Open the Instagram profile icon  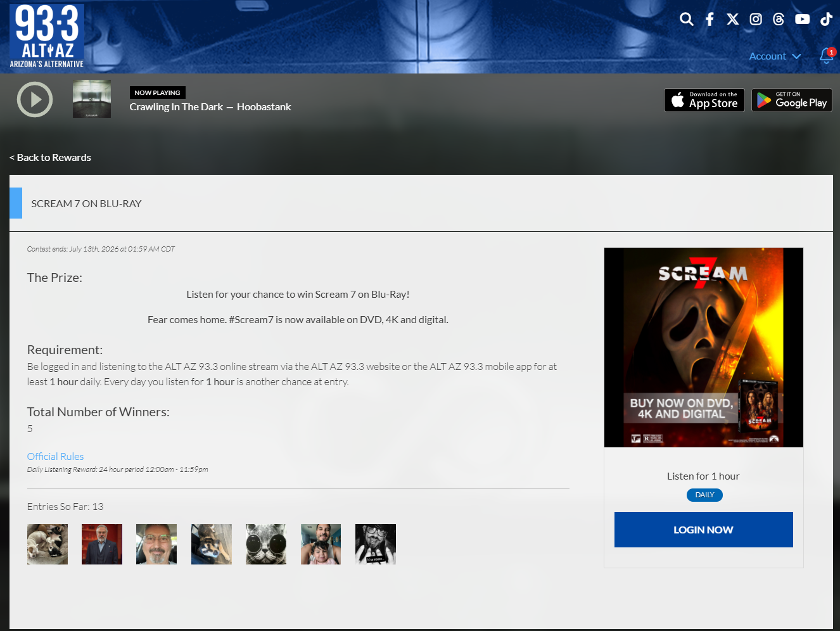coord(756,19)
